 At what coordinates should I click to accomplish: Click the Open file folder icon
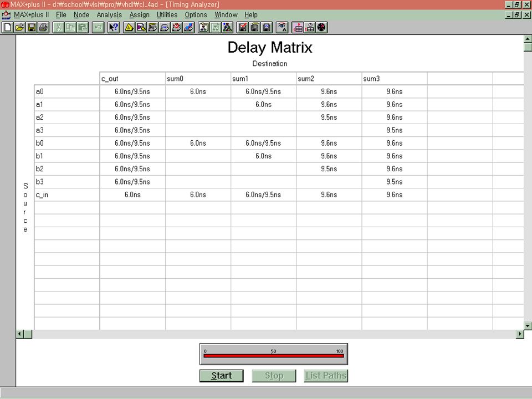(x=19, y=28)
